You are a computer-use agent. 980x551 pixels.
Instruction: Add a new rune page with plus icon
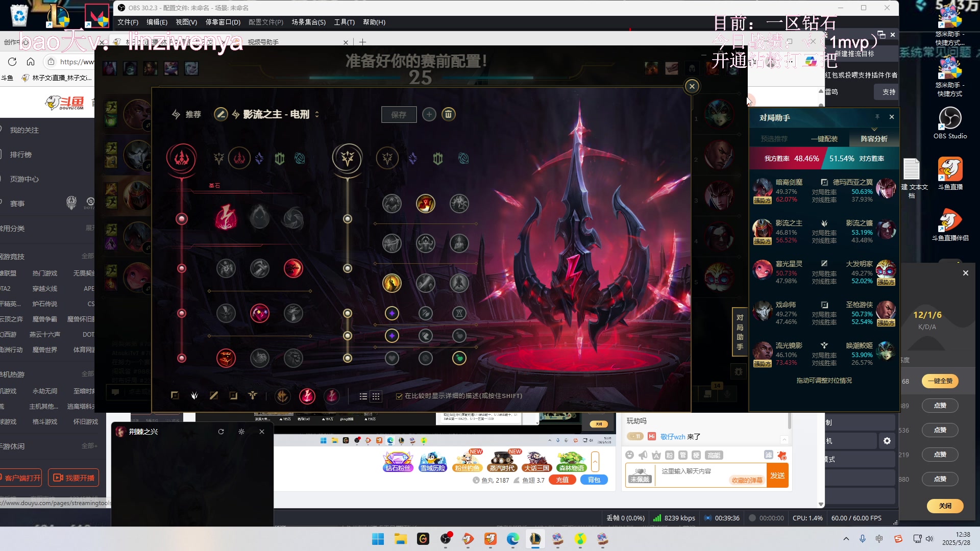(429, 114)
